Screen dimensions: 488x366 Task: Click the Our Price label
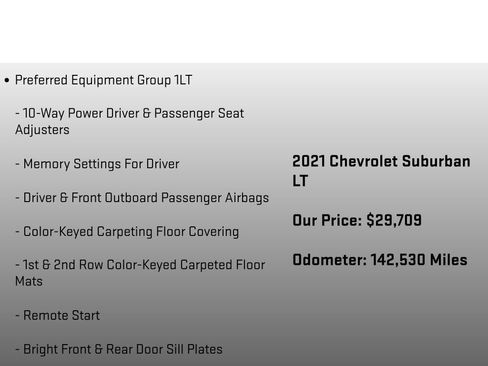tap(327, 221)
